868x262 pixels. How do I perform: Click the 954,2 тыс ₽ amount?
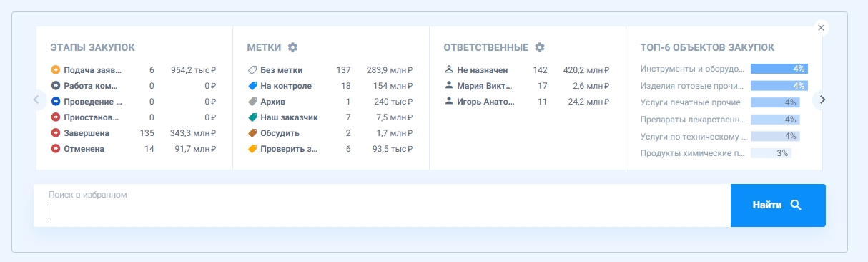(x=193, y=70)
